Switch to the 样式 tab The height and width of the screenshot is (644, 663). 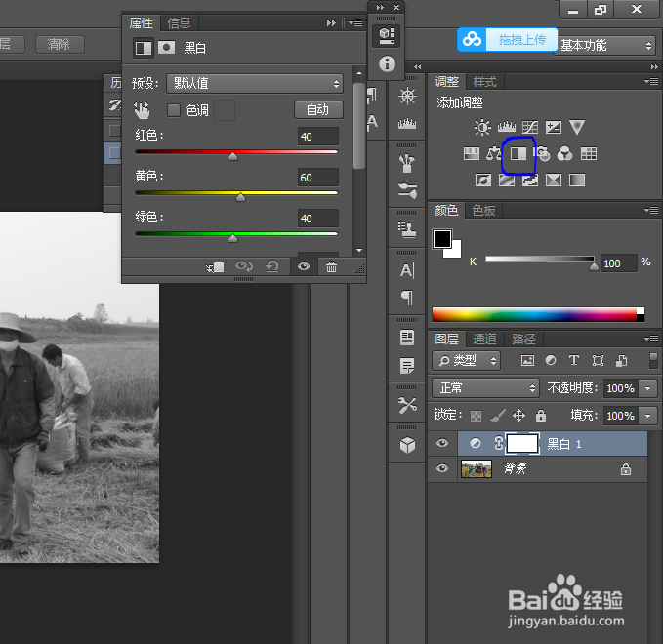pos(484,81)
